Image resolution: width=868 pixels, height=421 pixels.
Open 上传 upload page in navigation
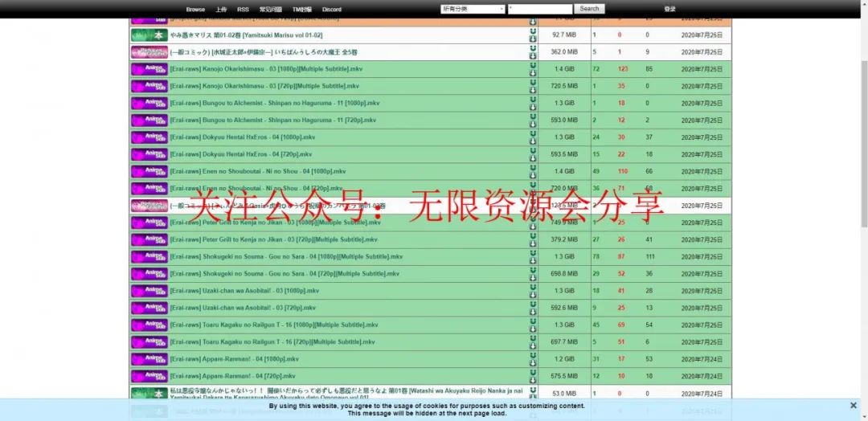[221, 10]
